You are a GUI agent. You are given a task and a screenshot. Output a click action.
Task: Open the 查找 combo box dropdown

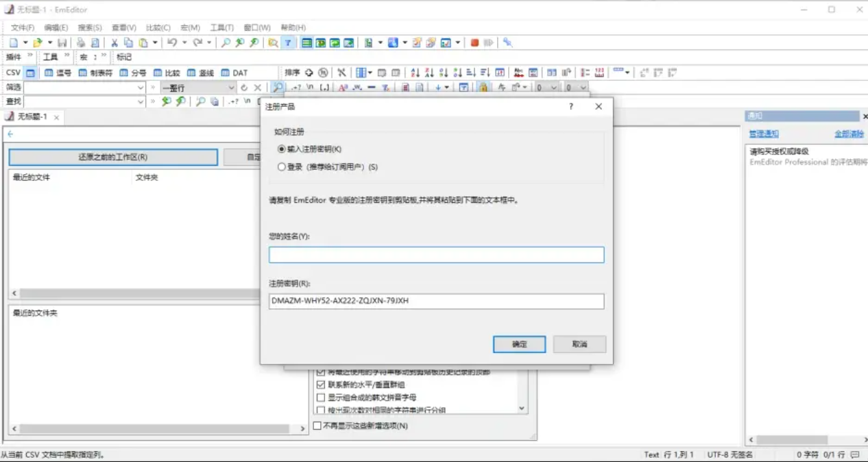[x=140, y=101]
